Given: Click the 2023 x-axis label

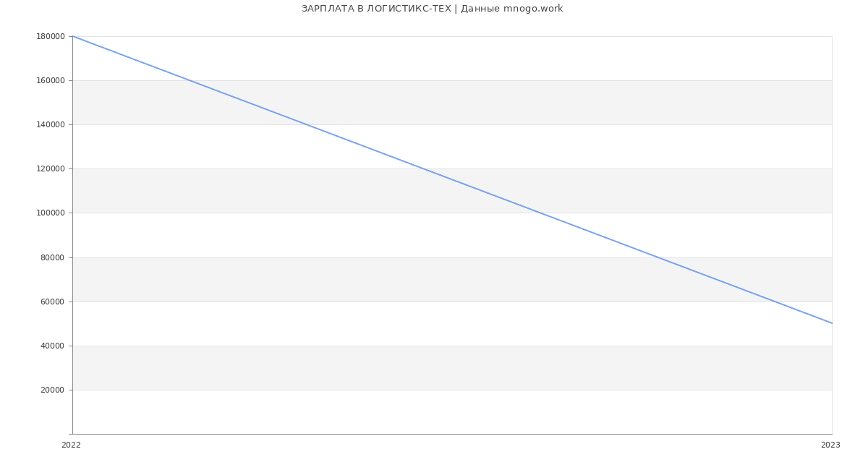Looking at the screenshot, I should tap(830, 445).
